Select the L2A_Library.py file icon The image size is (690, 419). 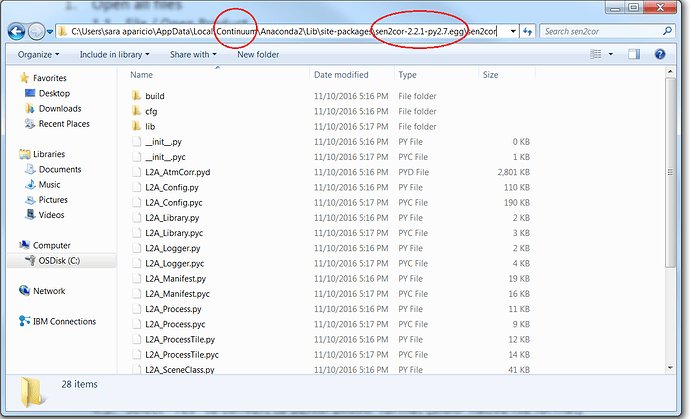[x=137, y=217]
